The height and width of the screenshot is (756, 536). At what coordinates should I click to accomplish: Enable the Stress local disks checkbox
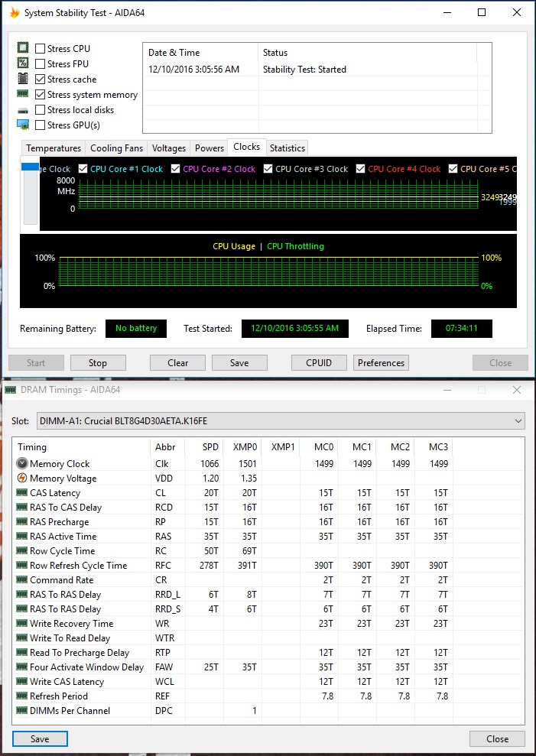(x=40, y=109)
